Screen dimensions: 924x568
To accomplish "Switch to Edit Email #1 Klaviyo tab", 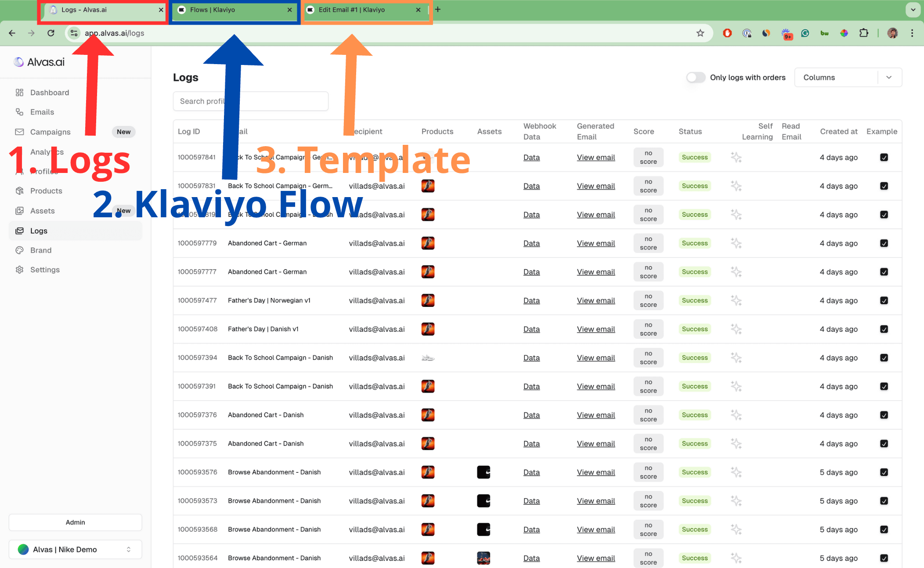I will pyautogui.click(x=365, y=10).
